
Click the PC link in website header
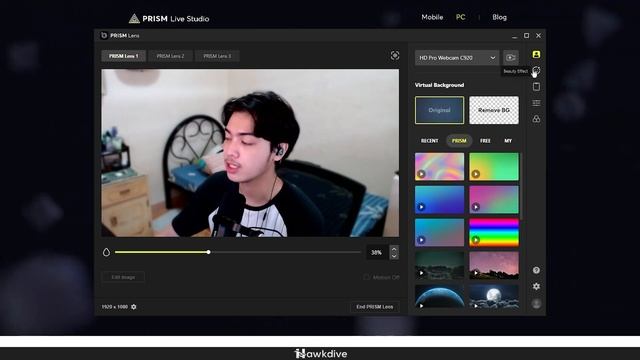460,17
